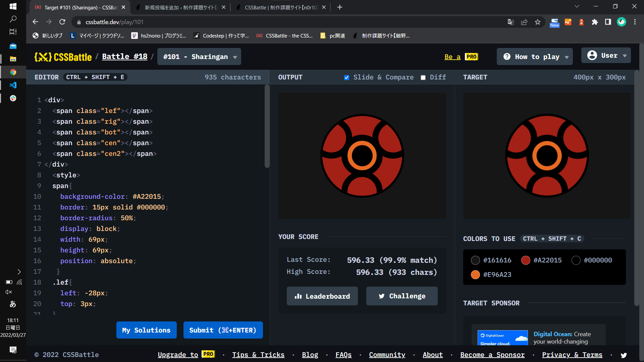Expand the How to play dropdown arrow
Viewport: 644px width, 362px height.
pyautogui.click(x=567, y=57)
